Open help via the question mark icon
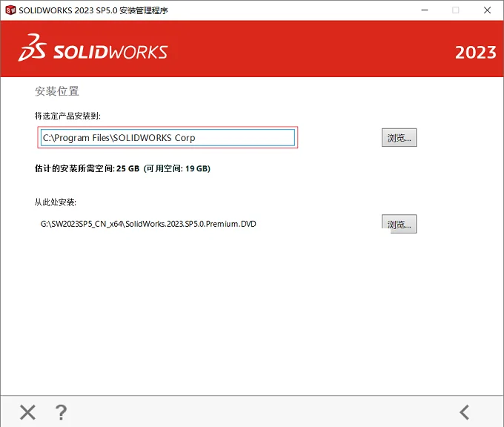Viewport: 504px width, 427px height. [61, 412]
